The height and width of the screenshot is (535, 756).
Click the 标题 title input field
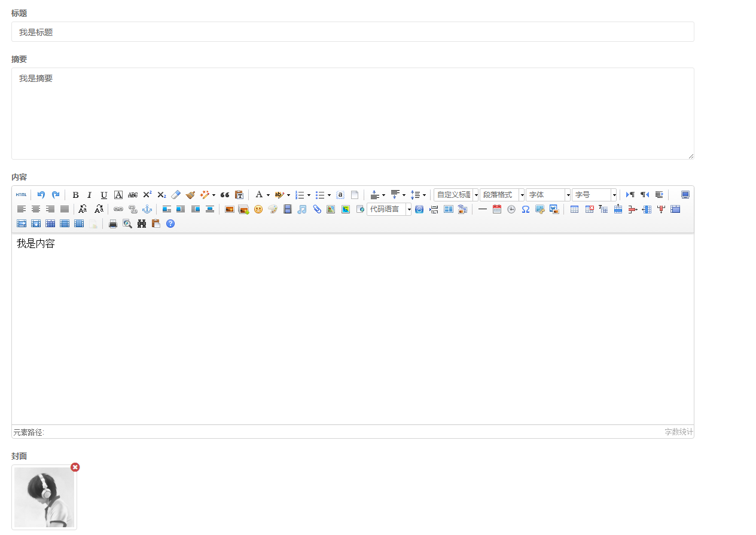coord(353,32)
